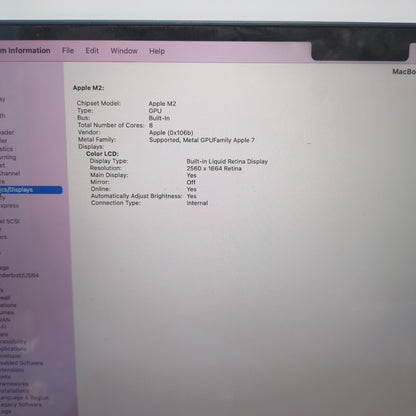Click the 'Connection Type:' label
This screenshot has height=416, width=416.
coord(116,203)
